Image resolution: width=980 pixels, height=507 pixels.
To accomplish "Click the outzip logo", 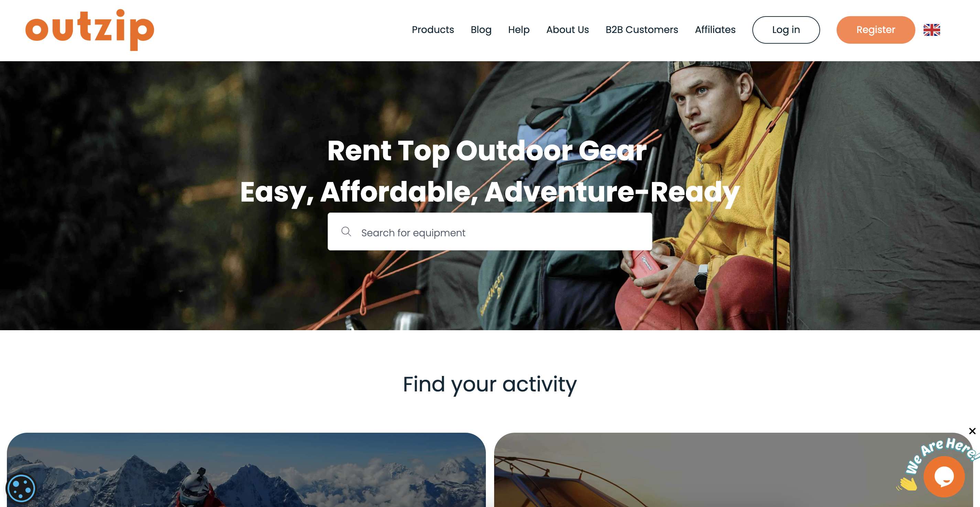I will pos(90,30).
